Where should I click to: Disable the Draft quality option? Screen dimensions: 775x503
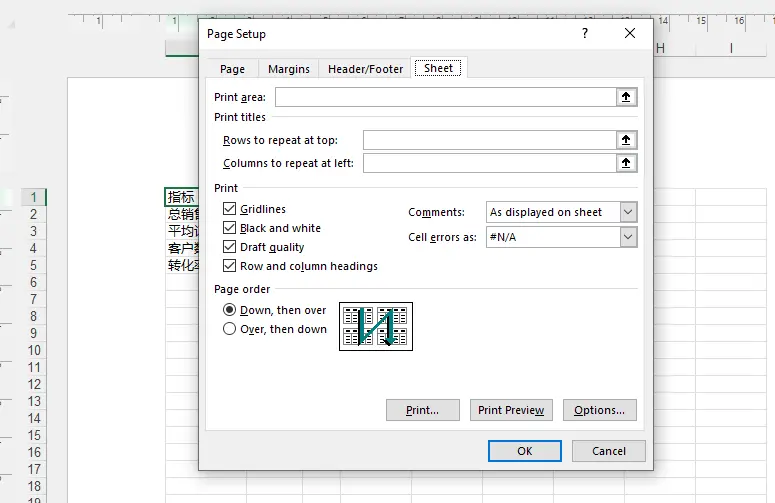pos(230,247)
